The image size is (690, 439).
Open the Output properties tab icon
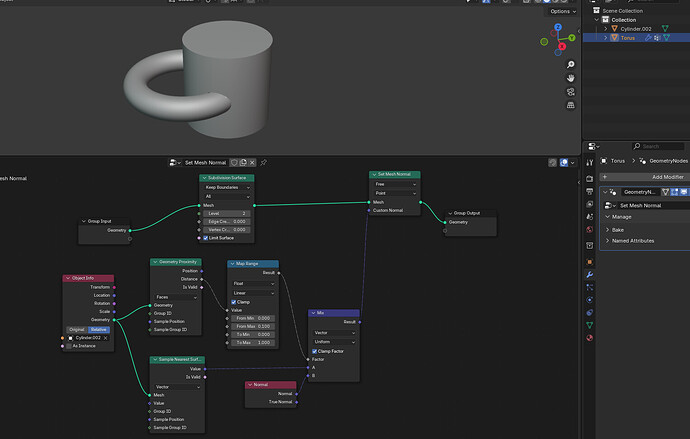click(590, 191)
